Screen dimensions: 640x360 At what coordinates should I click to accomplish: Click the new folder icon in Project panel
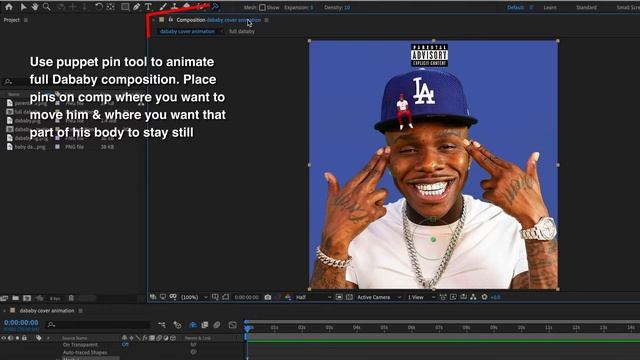[x=16, y=298]
